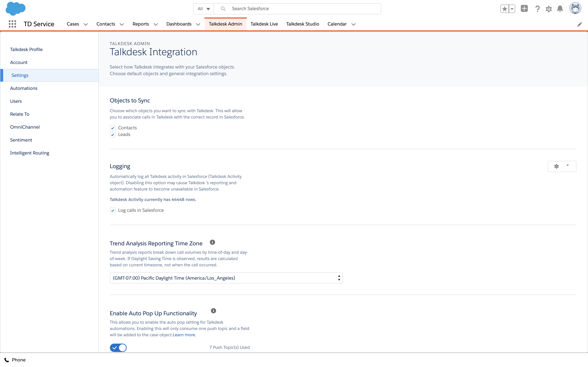Screen dimensions: 588x367
Task: Expand the Cases tab chevron
Action: click(86, 24)
